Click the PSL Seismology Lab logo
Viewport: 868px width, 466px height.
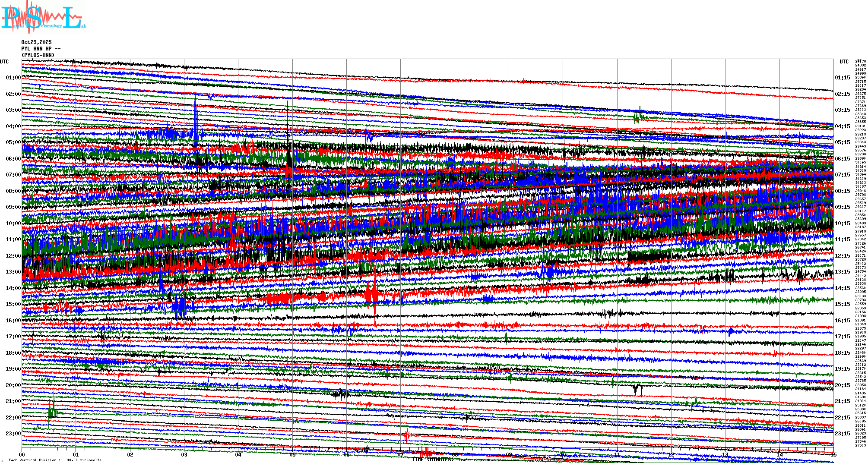pyautogui.click(x=43, y=17)
